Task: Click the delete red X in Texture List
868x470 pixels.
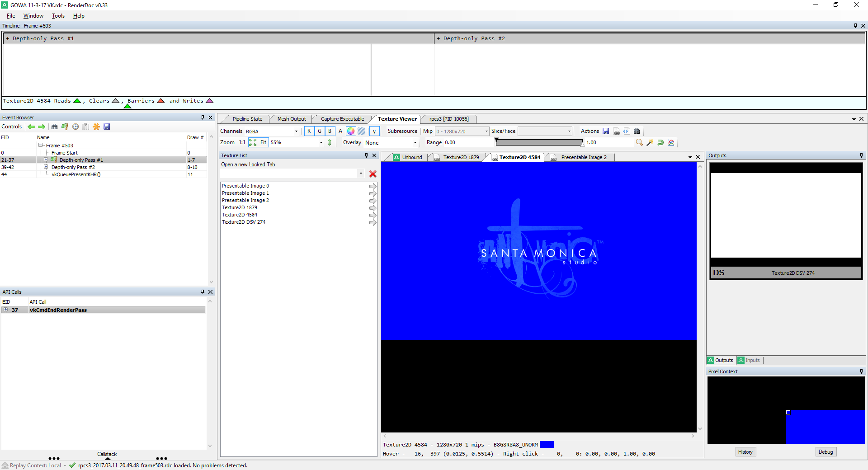Action: tap(373, 174)
